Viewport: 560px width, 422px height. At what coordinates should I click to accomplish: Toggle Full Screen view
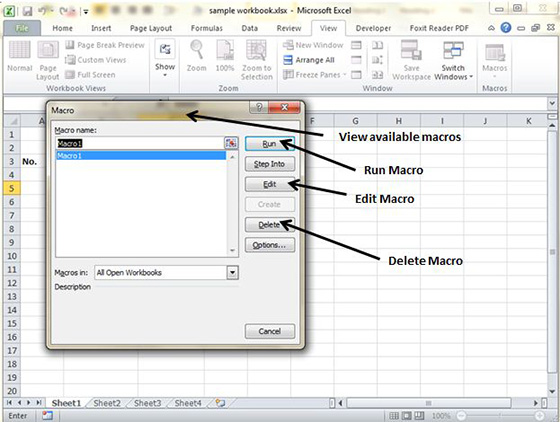click(x=90, y=75)
